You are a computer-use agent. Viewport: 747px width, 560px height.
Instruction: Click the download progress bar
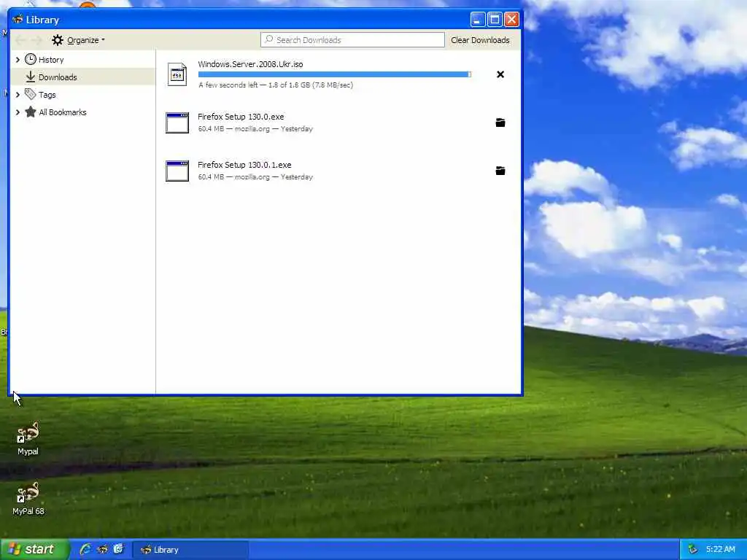click(x=334, y=74)
